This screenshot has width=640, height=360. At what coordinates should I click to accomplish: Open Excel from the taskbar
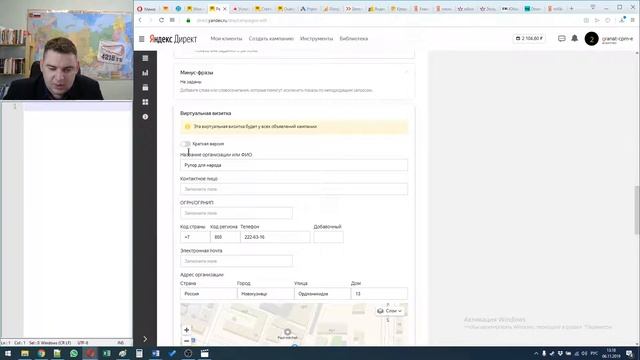pyautogui.click(x=107, y=353)
